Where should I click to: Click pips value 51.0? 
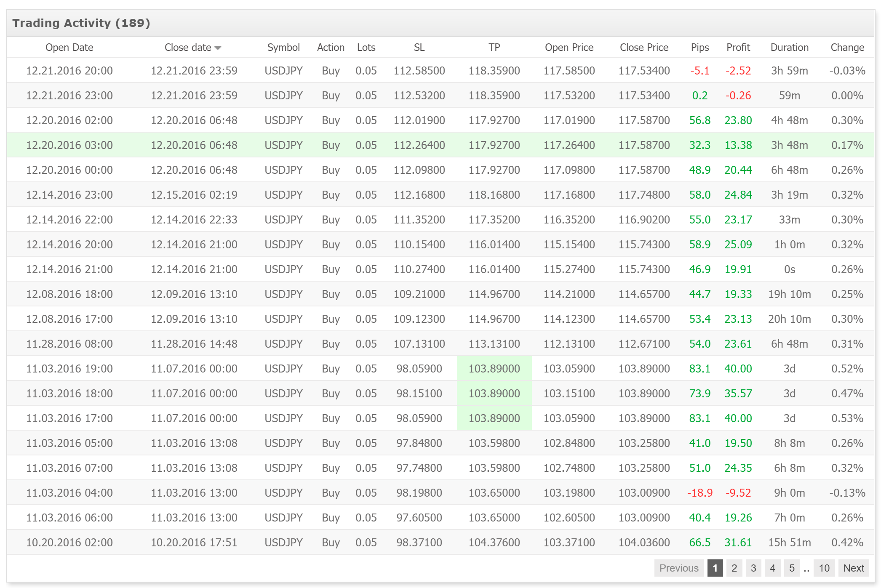coord(699,468)
